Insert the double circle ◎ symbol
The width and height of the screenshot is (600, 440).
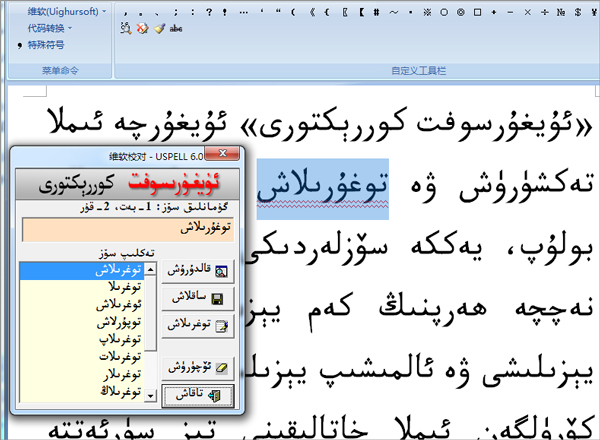tap(461, 13)
